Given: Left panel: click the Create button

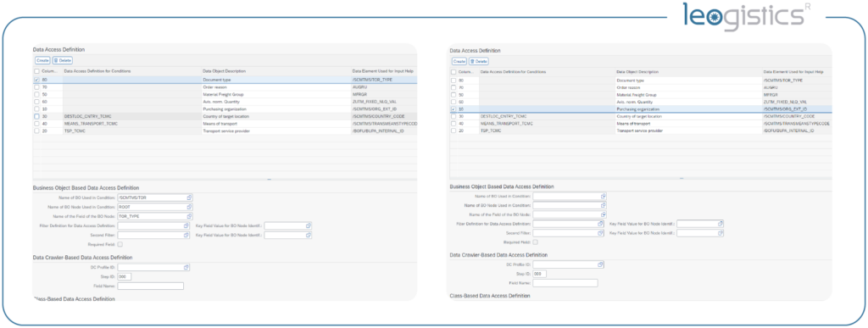Looking at the screenshot, I should tap(42, 60).
